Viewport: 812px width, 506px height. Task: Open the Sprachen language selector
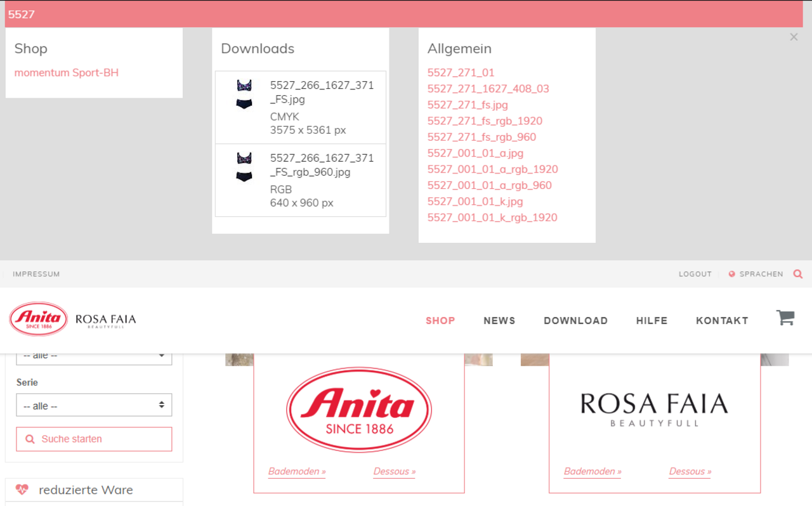(756, 274)
